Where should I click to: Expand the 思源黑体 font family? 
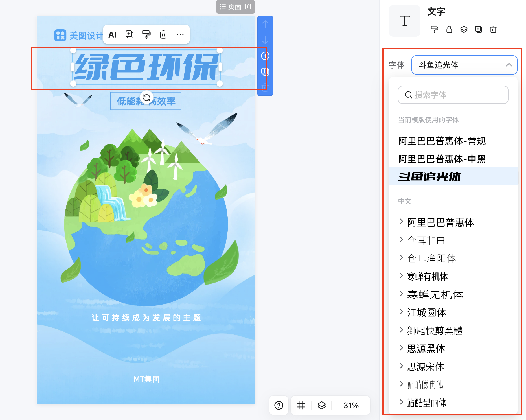click(x=425, y=349)
